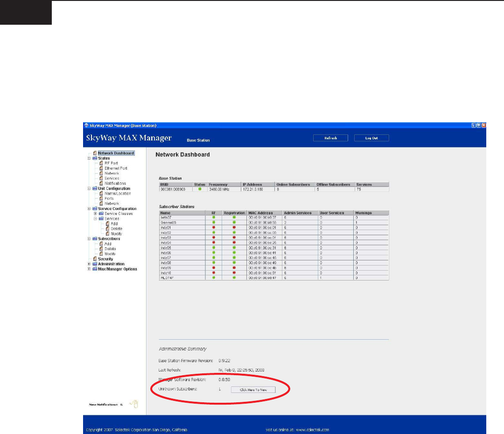Select Modify under the Subscribers node
This screenshot has height=434, width=504.
tap(110, 254)
